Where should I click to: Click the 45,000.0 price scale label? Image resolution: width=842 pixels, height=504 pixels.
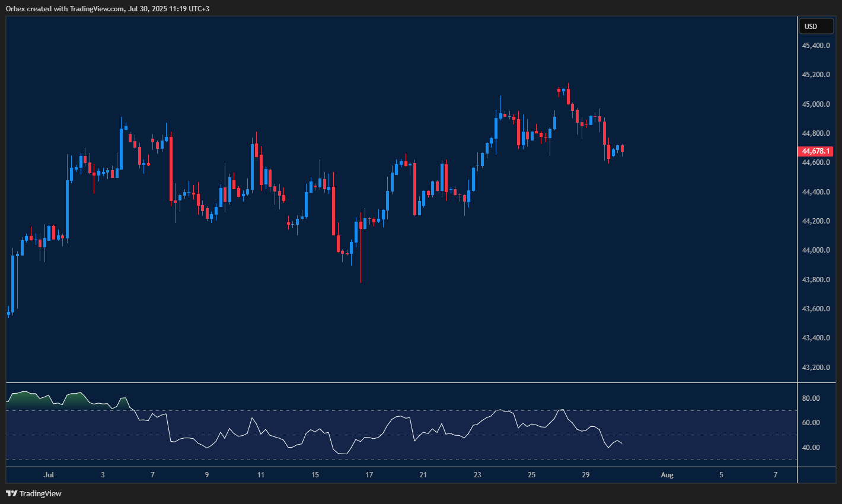[815, 104]
